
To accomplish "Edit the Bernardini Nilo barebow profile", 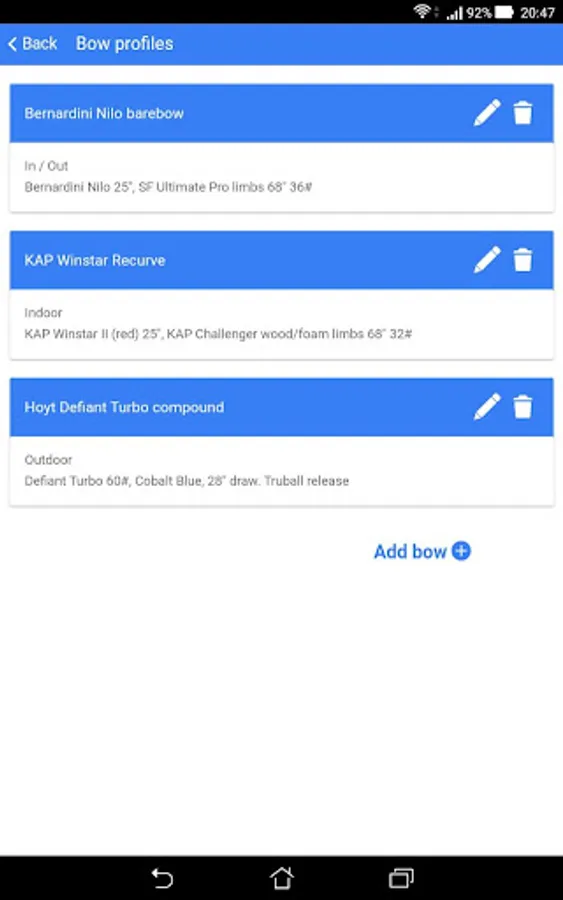I will [487, 112].
